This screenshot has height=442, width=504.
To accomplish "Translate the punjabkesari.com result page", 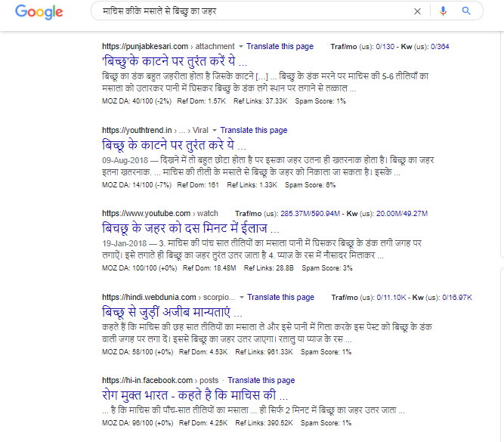I will point(280,47).
